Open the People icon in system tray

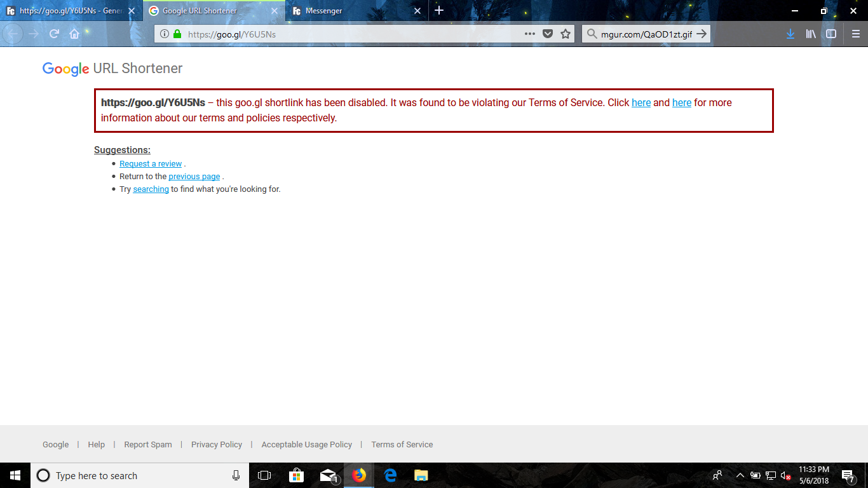(x=717, y=475)
